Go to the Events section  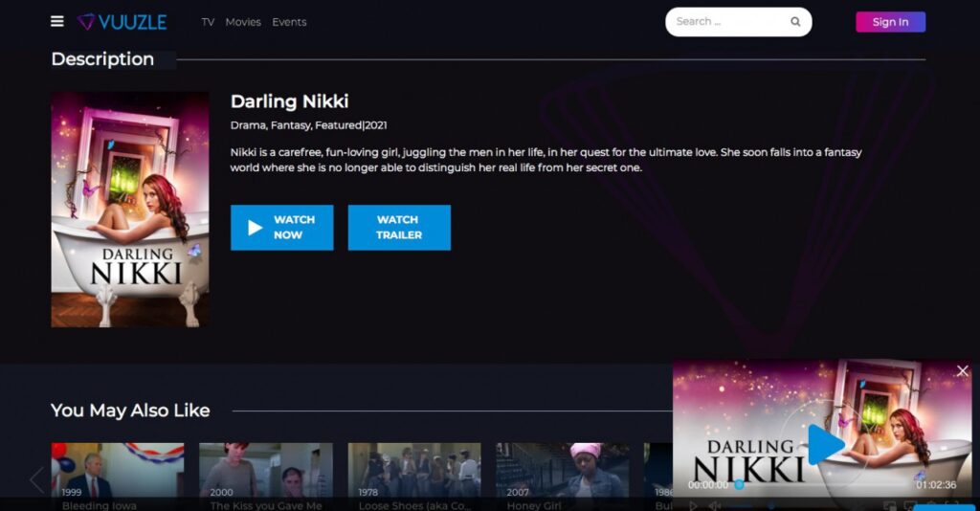coord(289,22)
